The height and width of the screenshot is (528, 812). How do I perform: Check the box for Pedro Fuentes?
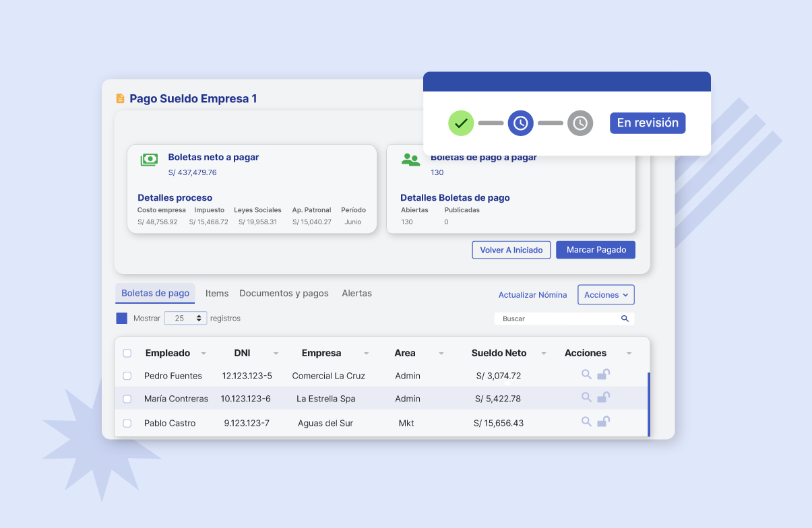tap(127, 376)
